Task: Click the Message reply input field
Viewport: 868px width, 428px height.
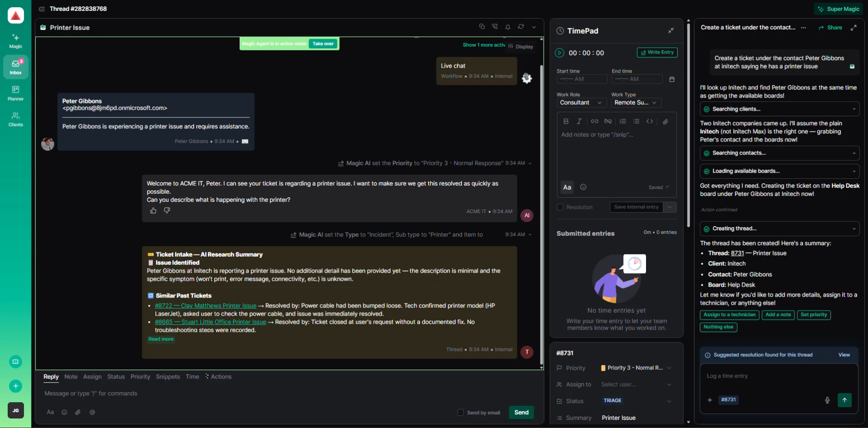Action: pyautogui.click(x=290, y=394)
